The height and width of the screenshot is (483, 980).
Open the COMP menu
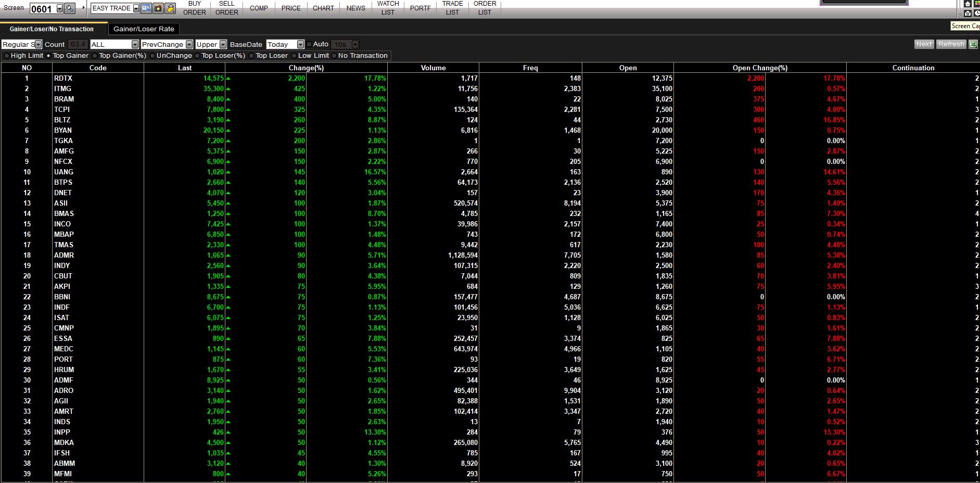click(259, 8)
